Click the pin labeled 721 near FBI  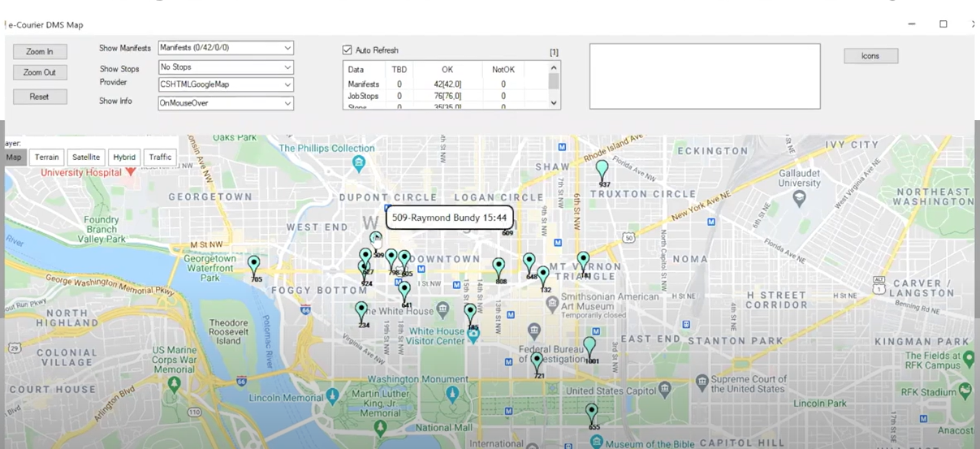click(537, 362)
